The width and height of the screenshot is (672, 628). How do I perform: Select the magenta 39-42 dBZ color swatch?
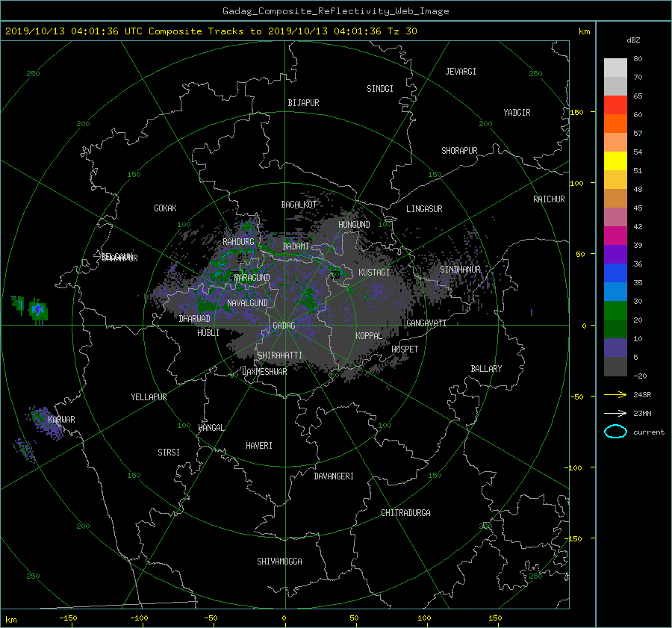(615, 236)
